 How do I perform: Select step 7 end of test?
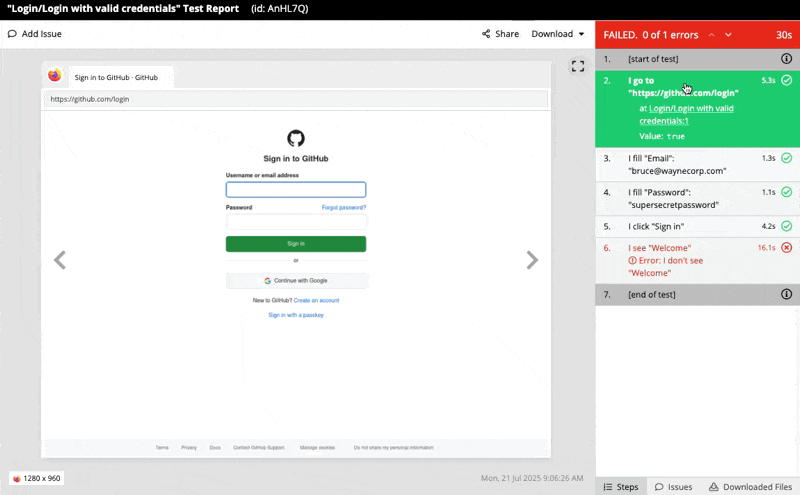pyautogui.click(x=697, y=294)
